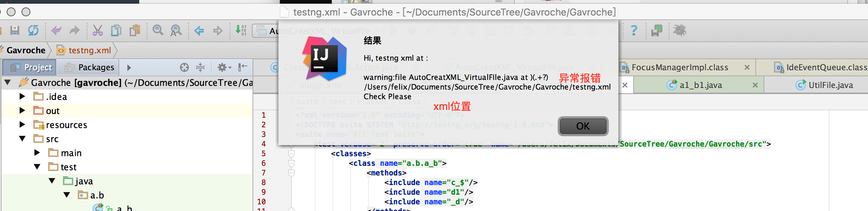Image resolution: width=868 pixels, height=211 pixels.
Task: Expand the resources folder
Action: tap(22, 124)
